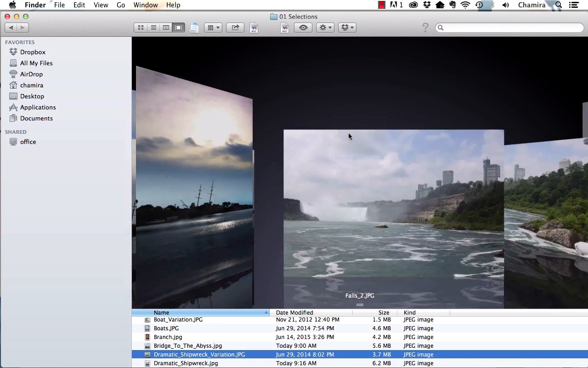
Task: Open Notification Center list icon
Action: (573, 5)
